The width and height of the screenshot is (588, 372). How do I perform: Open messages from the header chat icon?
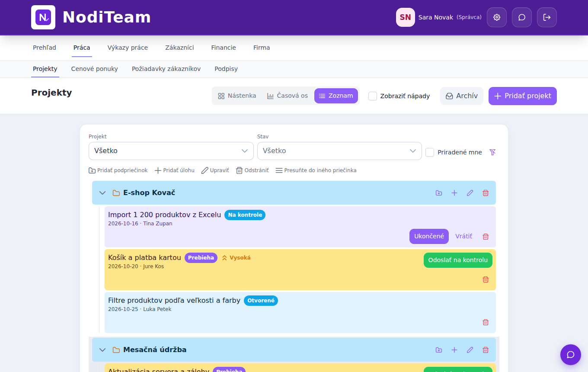pyautogui.click(x=522, y=17)
